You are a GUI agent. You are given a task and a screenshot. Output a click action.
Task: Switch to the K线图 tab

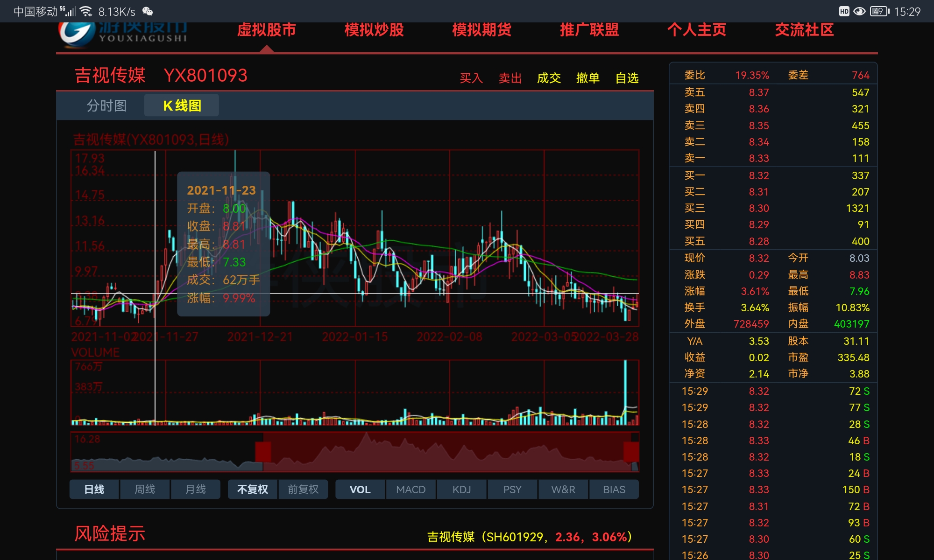point(182,105)
